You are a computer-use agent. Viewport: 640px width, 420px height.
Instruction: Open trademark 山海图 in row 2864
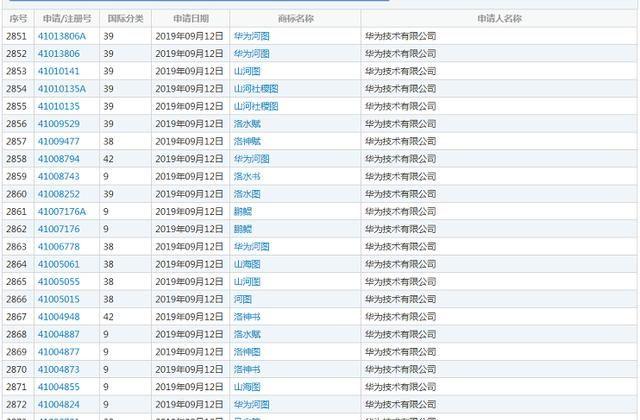click(x=247, y=264)
